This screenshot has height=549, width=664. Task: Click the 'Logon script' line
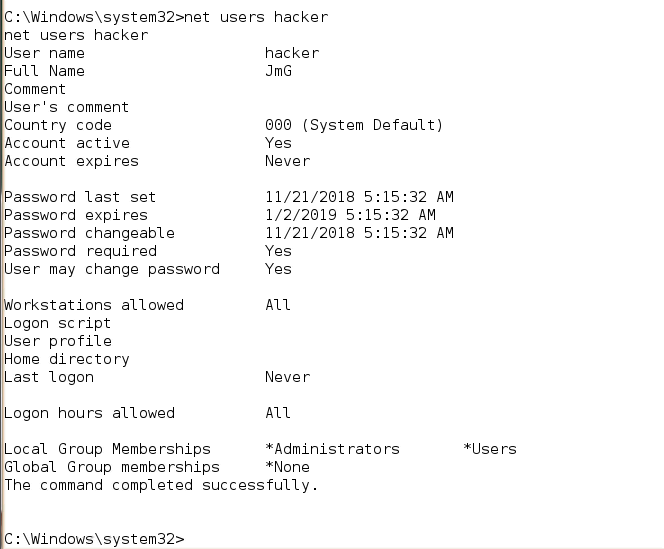point(57,323)
